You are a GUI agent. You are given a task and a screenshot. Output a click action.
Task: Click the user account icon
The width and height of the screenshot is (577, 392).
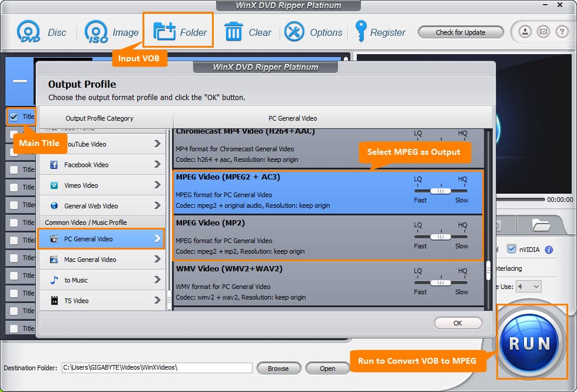click(x=525, y=32)
